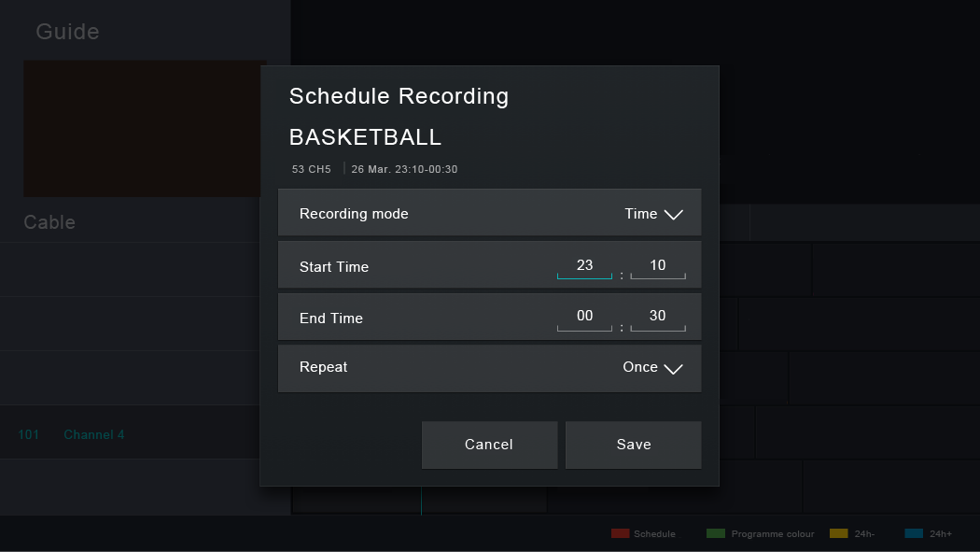Open the Repeat dropdown arrow
This screenshot has height=552, width=980.
673,369
